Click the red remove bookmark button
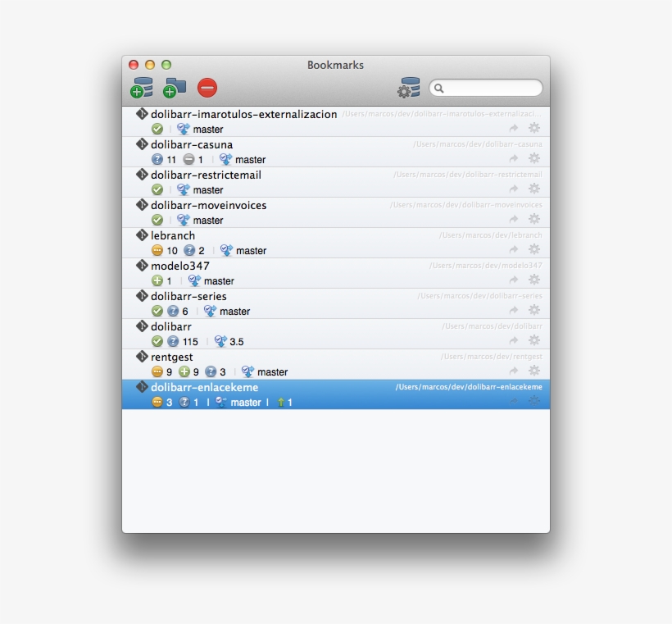 pyautogui.click(x=207, y=88)
